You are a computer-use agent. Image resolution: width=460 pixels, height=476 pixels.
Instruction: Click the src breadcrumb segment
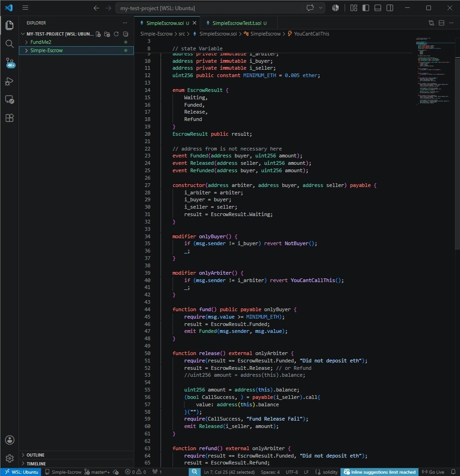(x=182, y=34)
